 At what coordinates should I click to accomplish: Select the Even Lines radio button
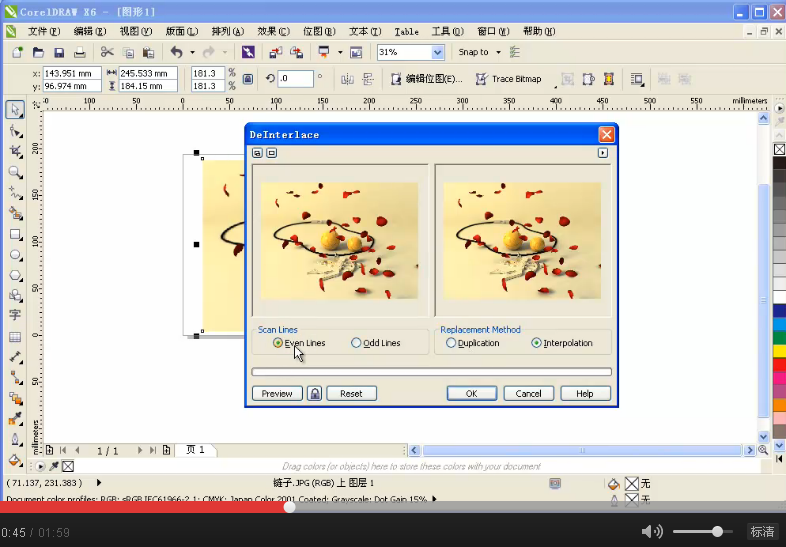click(x=278, y=343)
